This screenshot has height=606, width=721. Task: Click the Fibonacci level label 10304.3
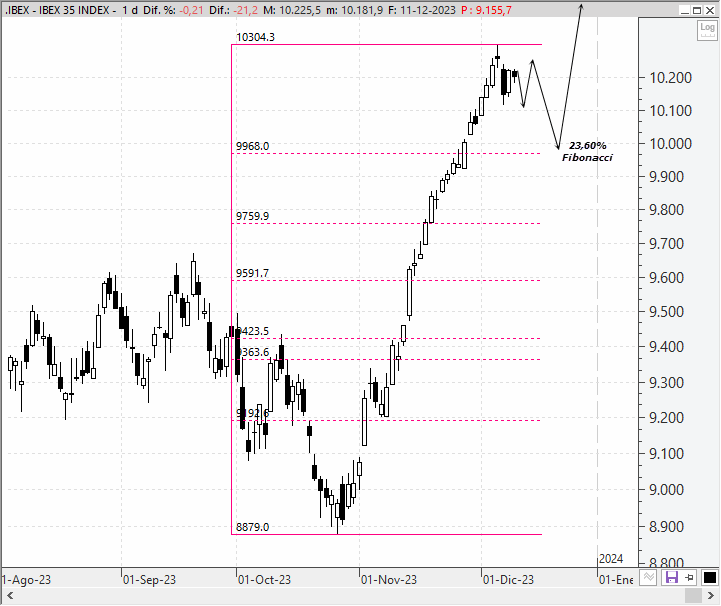tap(255, 37)
